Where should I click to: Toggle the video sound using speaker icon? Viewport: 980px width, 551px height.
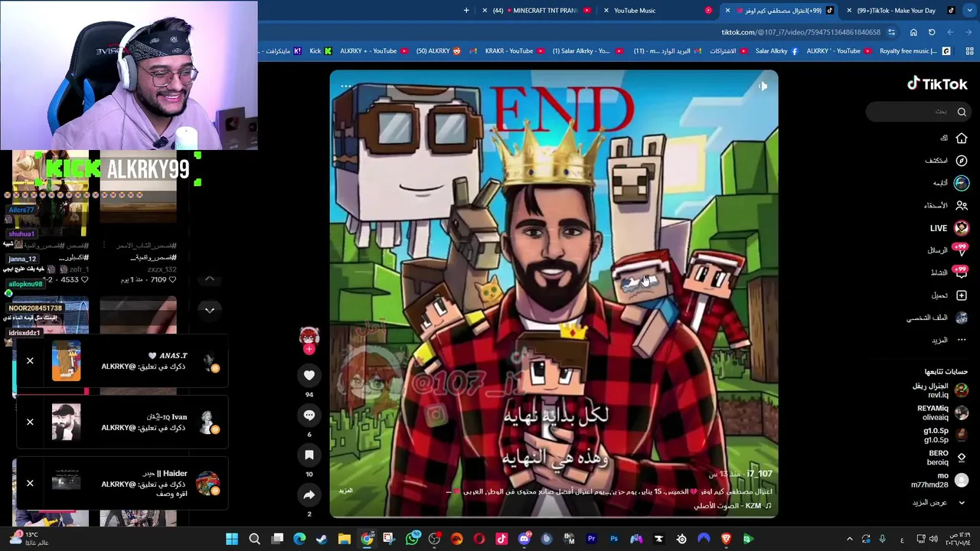pyautogui.click(x=763, y=86)
